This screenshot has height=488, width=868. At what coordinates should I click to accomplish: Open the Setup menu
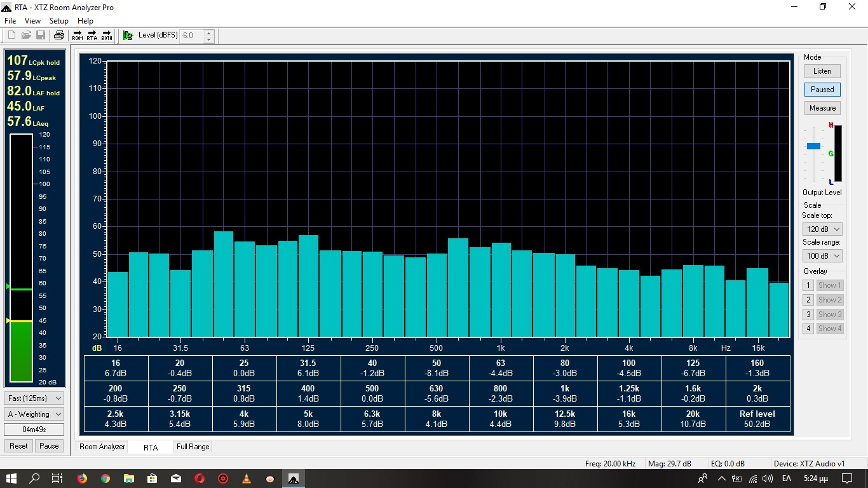(59, 21)
